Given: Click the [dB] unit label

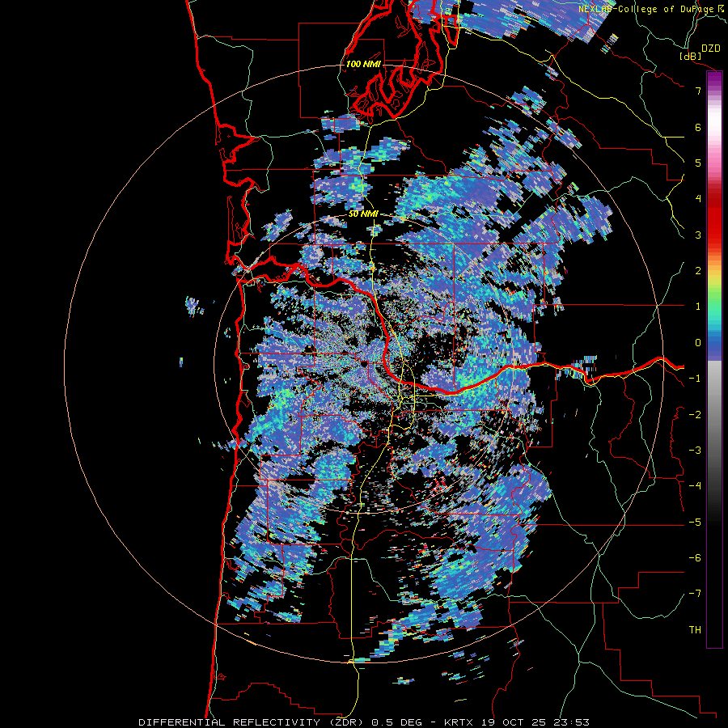Looking at the screenshot, I should (x=690, y=56).
